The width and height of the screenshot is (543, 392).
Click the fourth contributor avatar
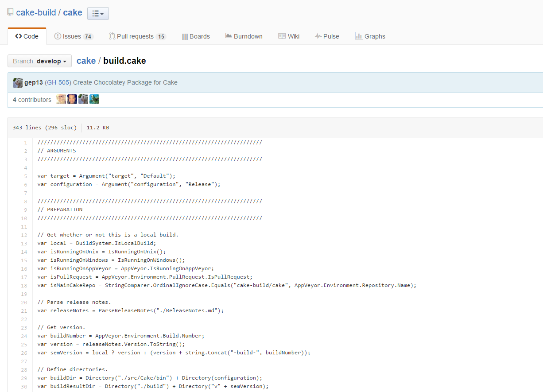94,99
